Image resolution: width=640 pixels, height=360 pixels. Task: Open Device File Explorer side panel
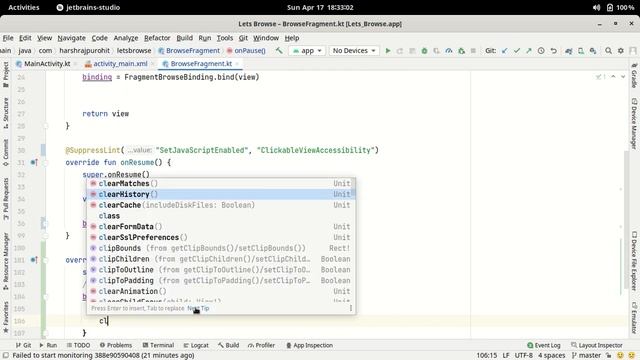coord(634,261)
